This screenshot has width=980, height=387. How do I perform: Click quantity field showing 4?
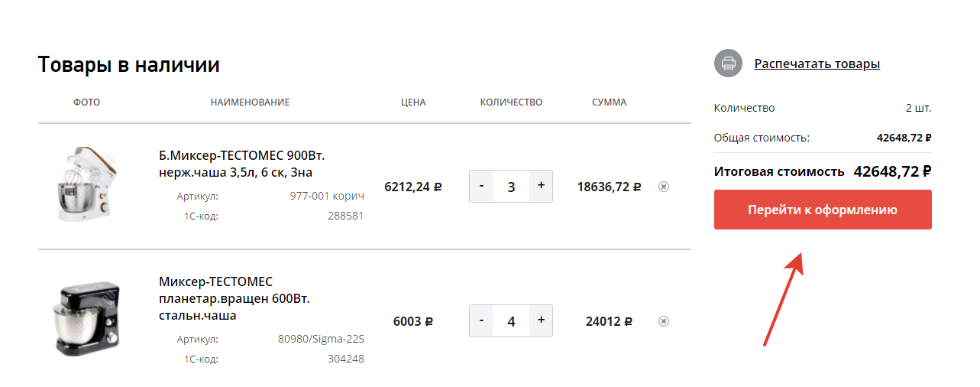point(511,321)
